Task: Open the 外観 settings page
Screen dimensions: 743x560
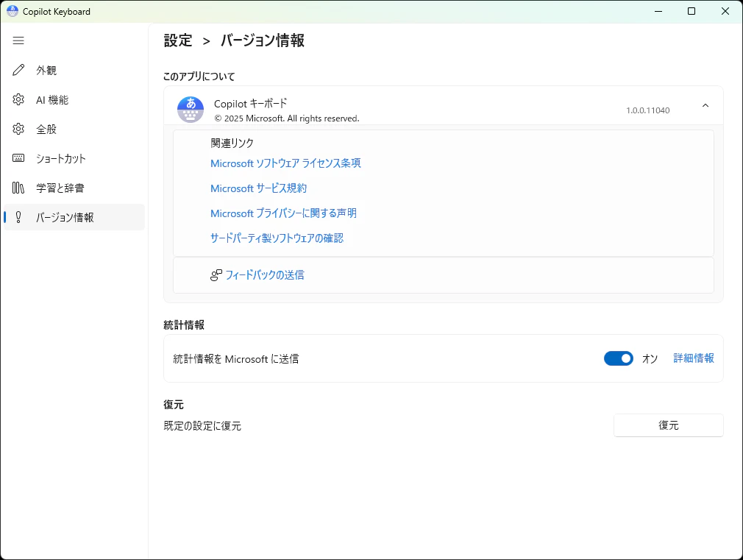Action: pyautogui.click(x=74, y=70)
